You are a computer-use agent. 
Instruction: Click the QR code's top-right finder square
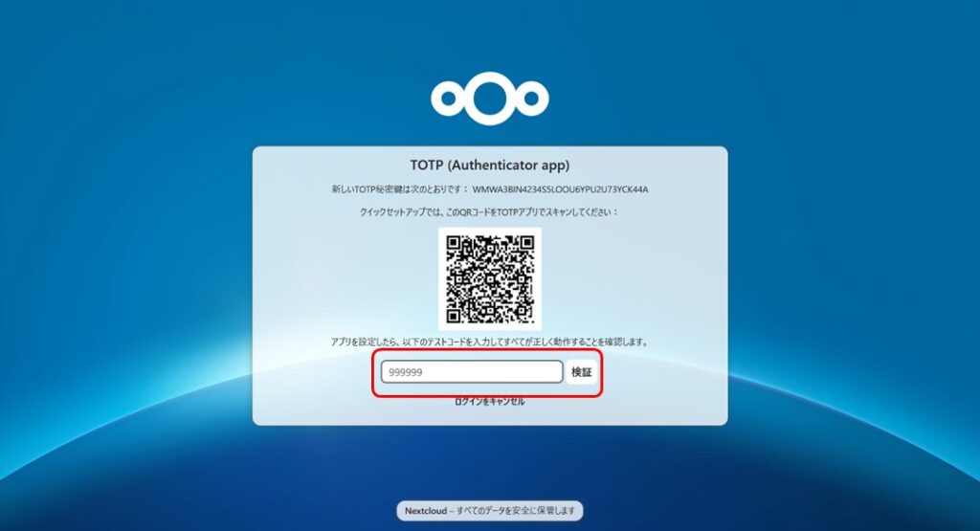526,244
